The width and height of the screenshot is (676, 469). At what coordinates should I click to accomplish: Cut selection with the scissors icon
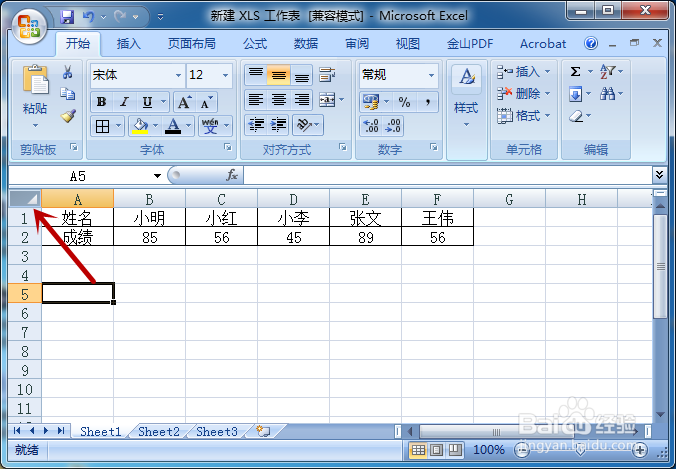pos(68,72)
